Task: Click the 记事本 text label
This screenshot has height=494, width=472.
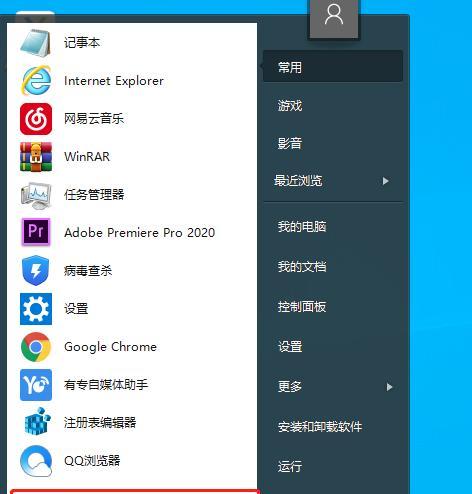Action: pyautogui.click(x=82, y=43)
